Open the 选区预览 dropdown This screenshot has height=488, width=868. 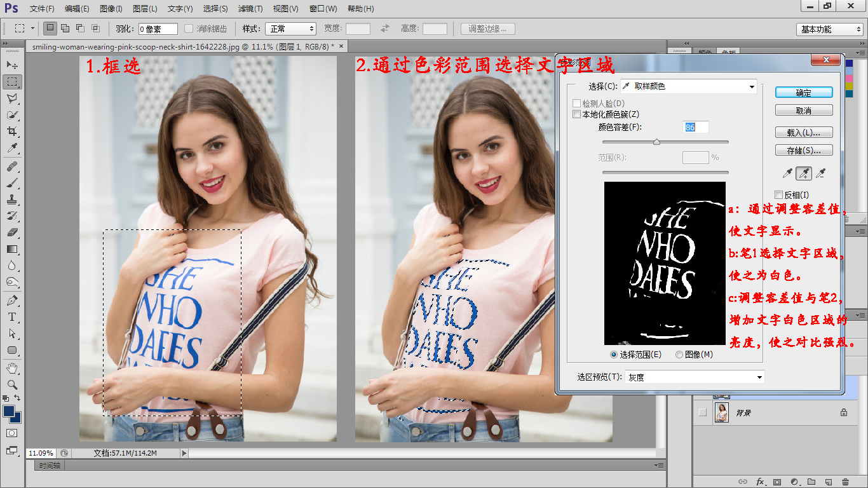(x=695, y=377)
